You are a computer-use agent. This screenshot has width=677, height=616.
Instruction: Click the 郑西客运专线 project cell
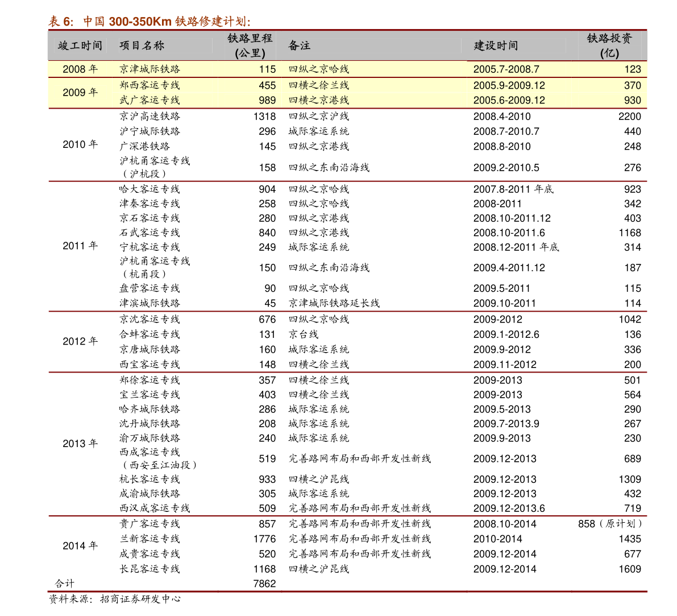coord(150,85)
